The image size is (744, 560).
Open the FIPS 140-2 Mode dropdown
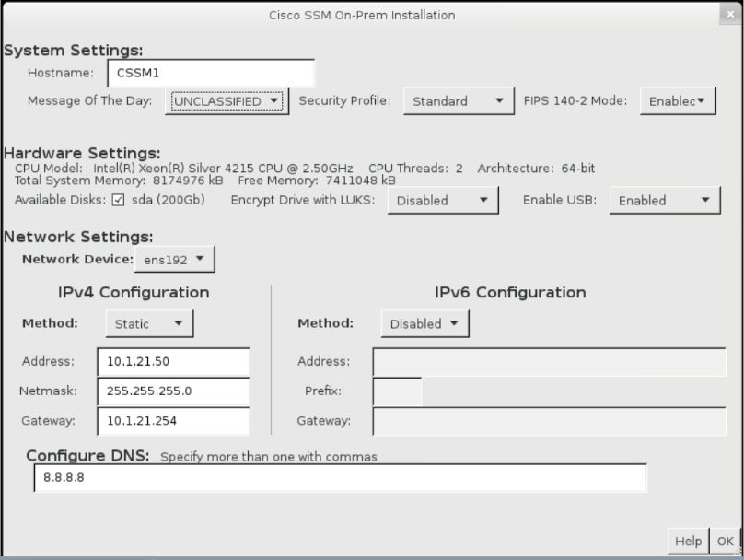point(678,101)
